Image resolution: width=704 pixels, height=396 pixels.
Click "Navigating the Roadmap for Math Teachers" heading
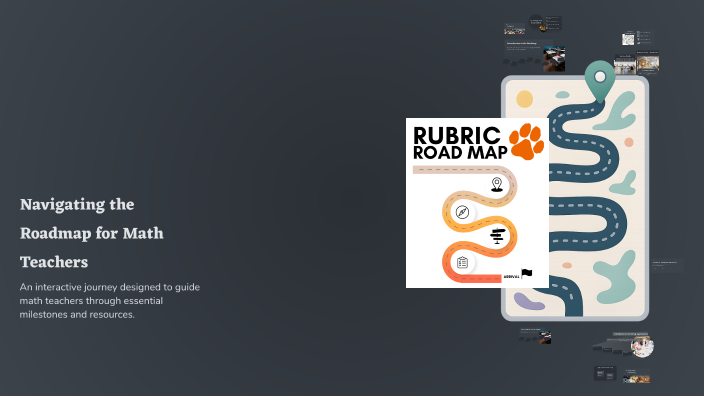pyautogui.click(x=92, y=233)
